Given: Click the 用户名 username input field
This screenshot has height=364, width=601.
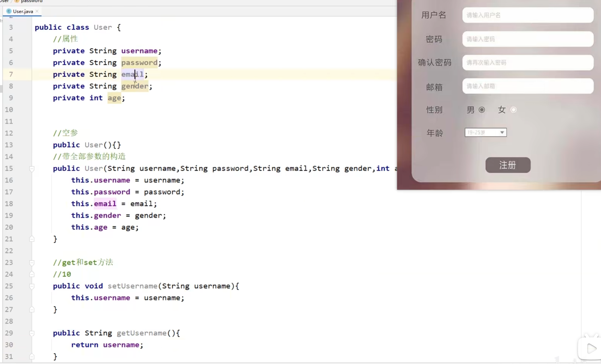Looking at the screenshot, I should point(527,15).
